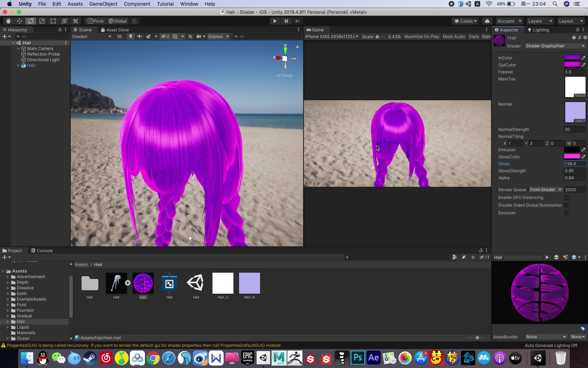Screen dimensions: 588x368
Task: Select the combined Transform tool
Action: [x=64, y=21]
